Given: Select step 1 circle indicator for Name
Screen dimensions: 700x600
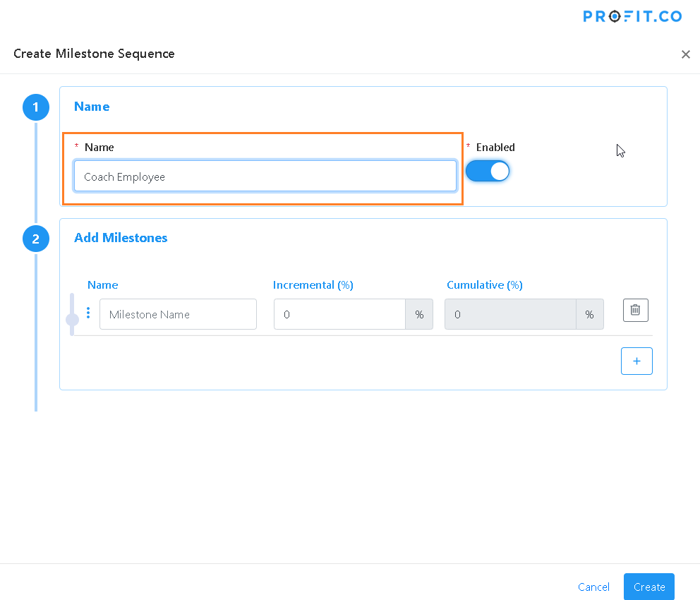Looking at the screenshot, I should (x=36, y=107).
